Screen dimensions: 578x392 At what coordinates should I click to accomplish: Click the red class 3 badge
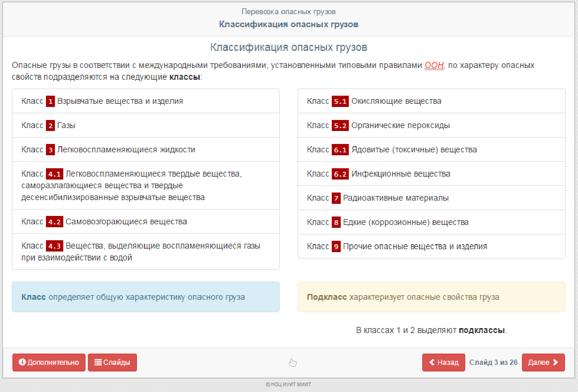50,150
